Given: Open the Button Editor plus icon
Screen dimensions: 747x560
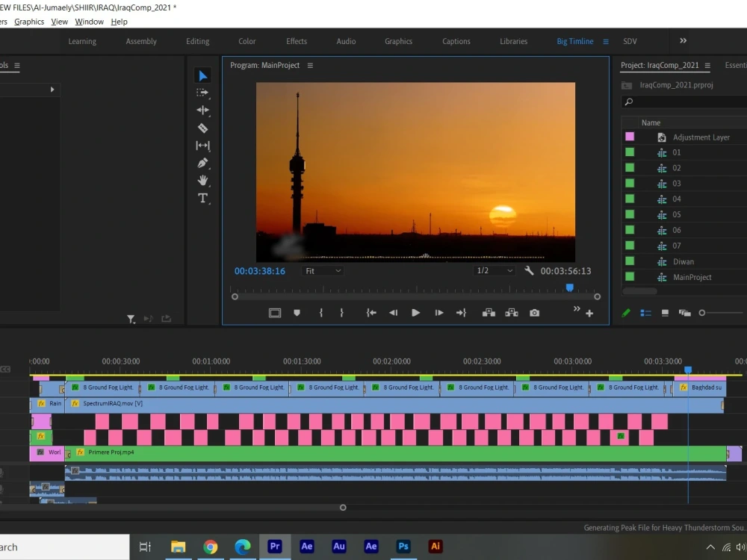Looking at the screenshot, I should click(589, 314).
